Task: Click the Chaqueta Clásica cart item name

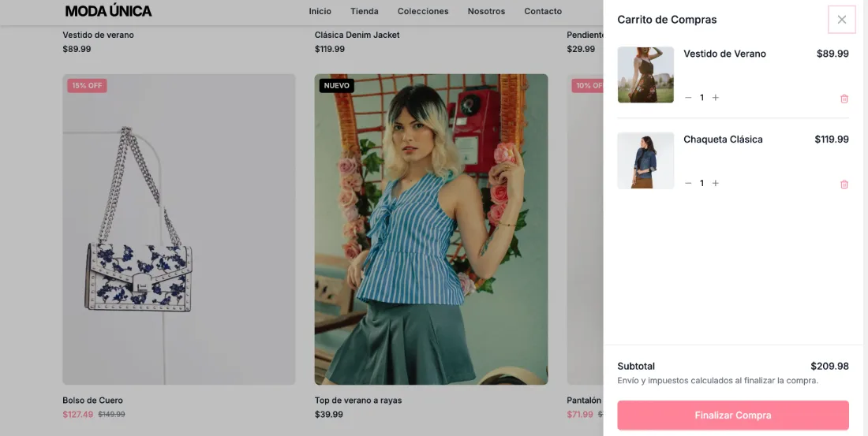Action: tap(723, 140)
